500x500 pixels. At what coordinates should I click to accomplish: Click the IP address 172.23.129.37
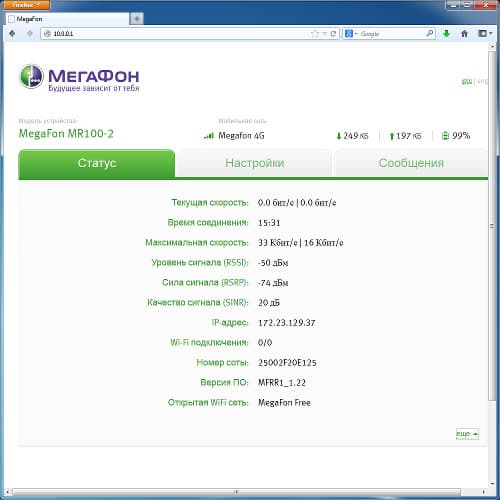[287, 323]
